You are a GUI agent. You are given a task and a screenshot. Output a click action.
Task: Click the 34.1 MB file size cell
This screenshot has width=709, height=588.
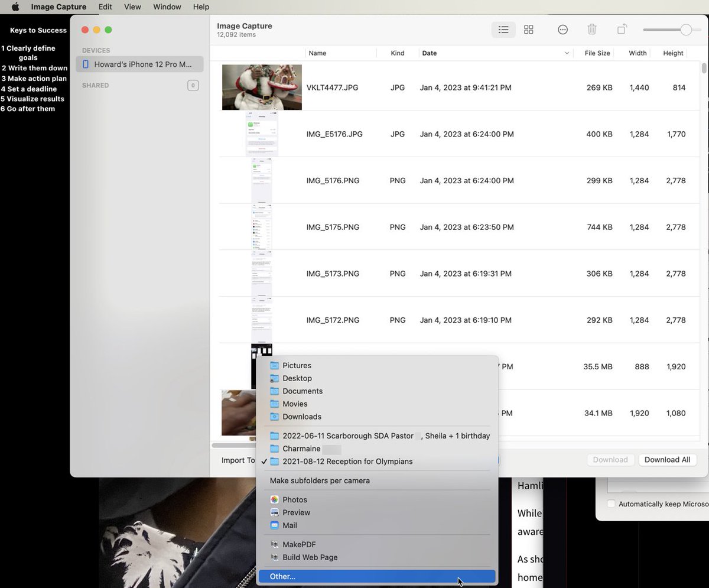point(598,413)
